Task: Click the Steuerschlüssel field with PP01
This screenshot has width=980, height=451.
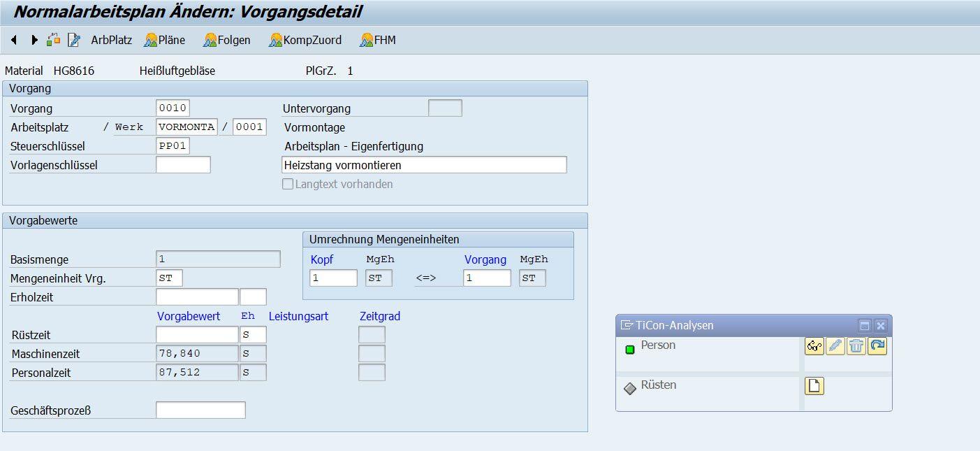Action: (173, 146)
